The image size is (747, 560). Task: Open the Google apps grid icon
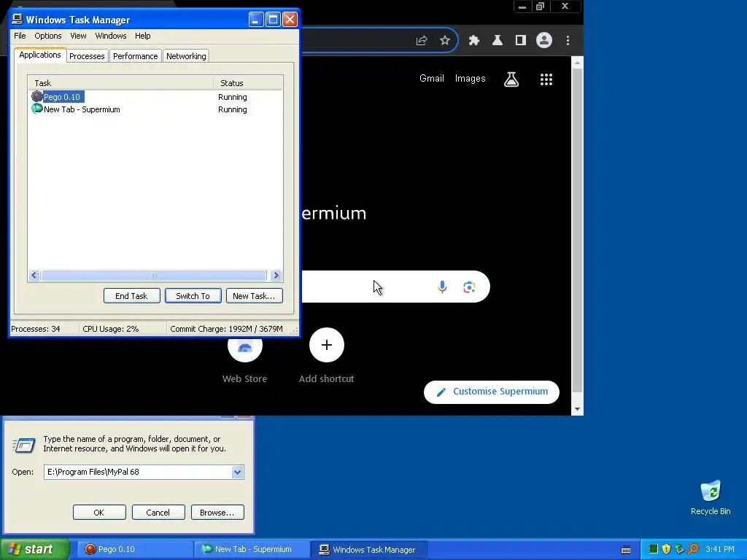click(546, 79)
